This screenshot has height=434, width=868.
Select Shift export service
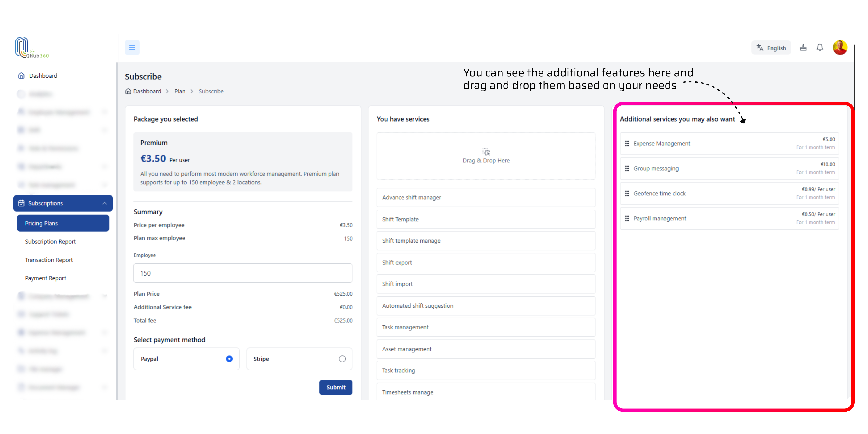(x=486, y=262)
